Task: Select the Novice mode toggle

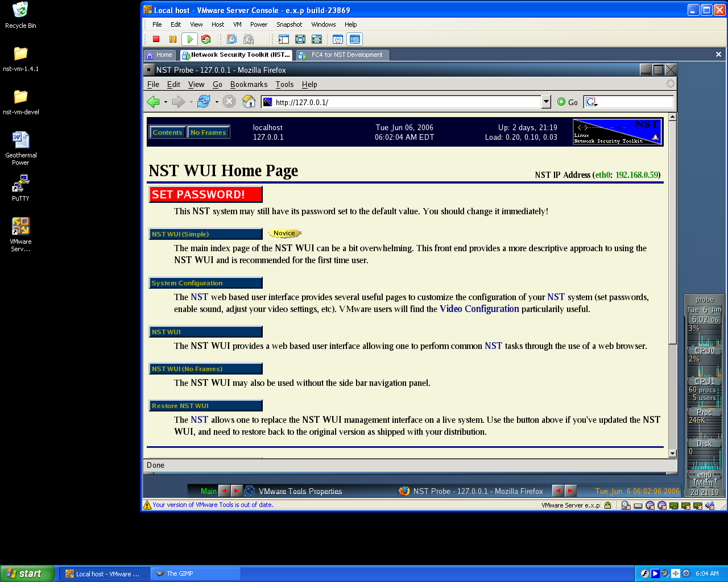Action: (x=284, y=233)
